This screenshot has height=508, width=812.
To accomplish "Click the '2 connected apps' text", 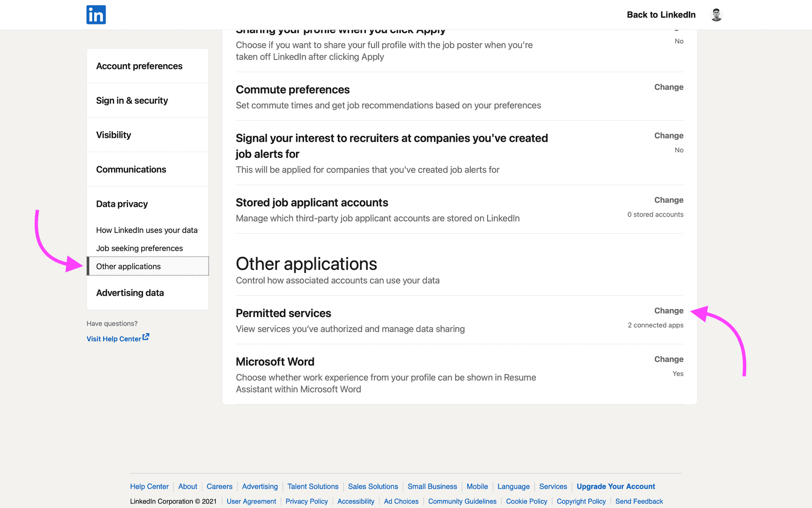I will [655, 325].
